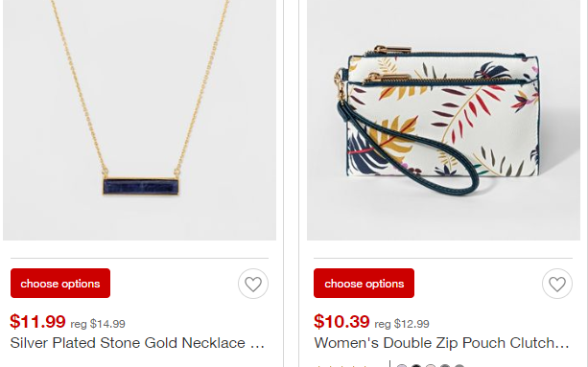Pick the rightmost gray clutch color swatch
This screenshot has height=367, width=588.
459,365
